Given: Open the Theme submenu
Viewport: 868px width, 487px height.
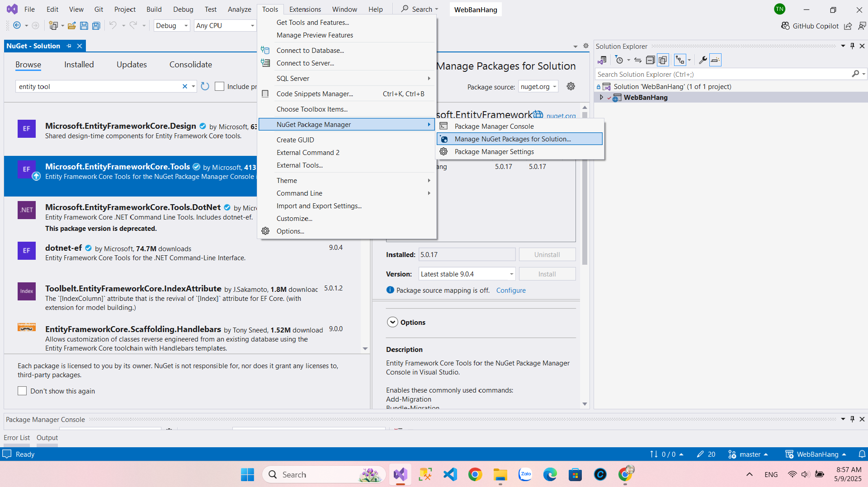Looking at the screenshot, I should click(347, 180).
